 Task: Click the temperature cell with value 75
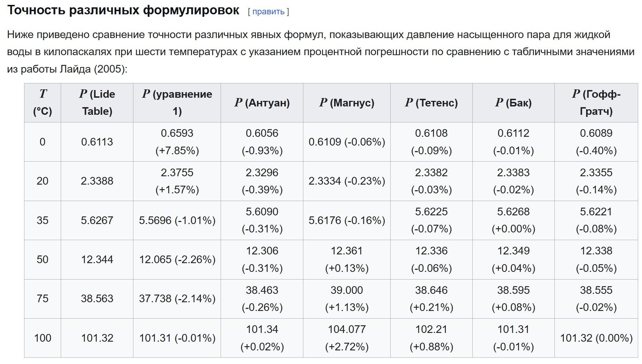coord(43,298)
